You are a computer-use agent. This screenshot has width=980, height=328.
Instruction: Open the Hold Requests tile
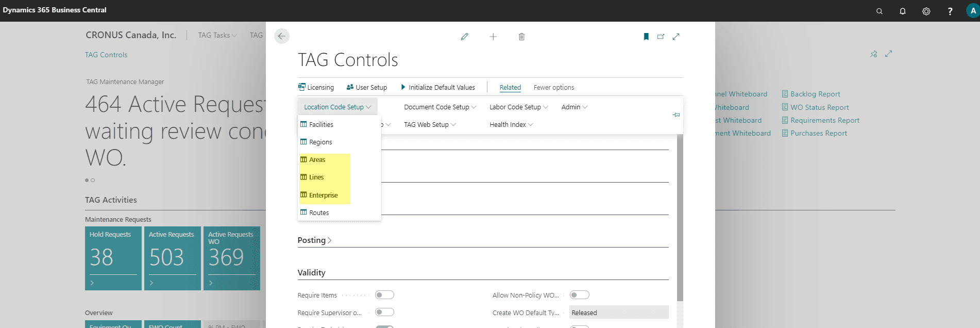tap(113, 258)
